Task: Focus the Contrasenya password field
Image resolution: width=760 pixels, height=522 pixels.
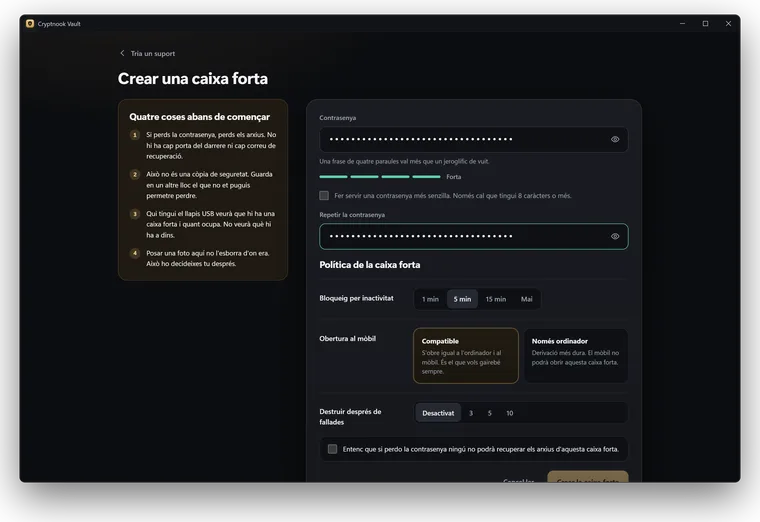Action: click(x=474, y=140)
